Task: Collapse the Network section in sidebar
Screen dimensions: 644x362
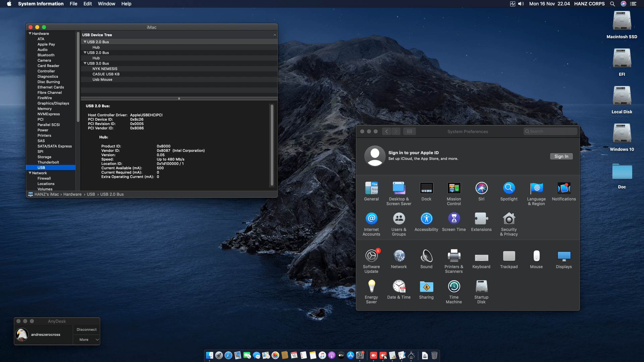Action: click(x=30, y=173)
